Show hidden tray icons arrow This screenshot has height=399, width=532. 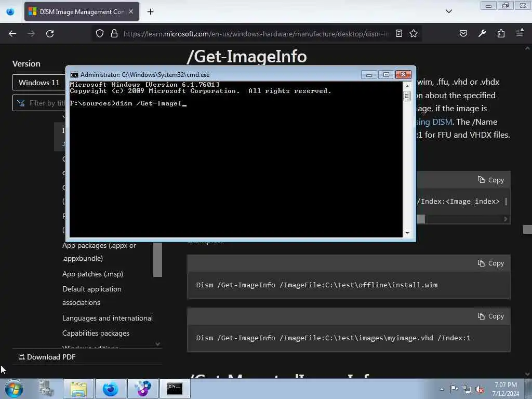click(x=442, y=389)
